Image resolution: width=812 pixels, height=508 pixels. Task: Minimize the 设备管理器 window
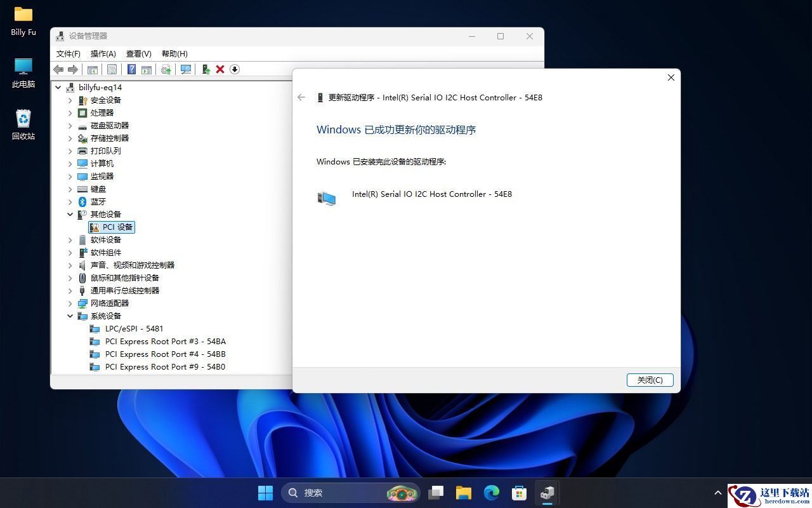point(471,36)
